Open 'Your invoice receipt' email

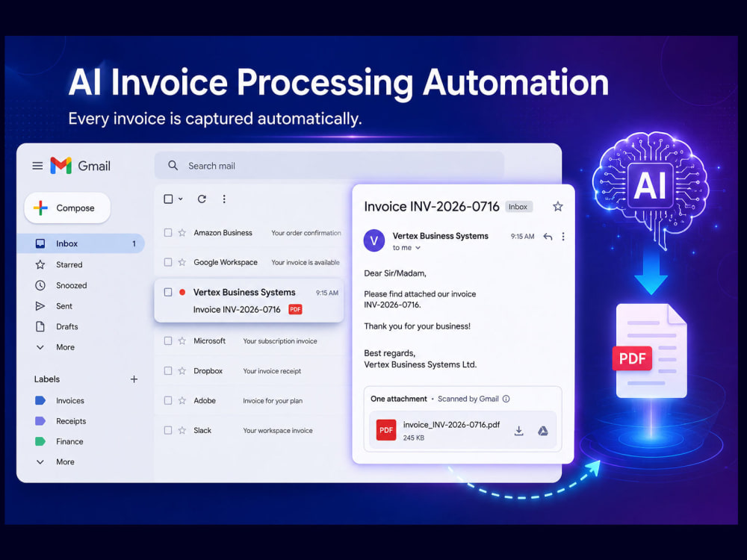click(272, 371)
